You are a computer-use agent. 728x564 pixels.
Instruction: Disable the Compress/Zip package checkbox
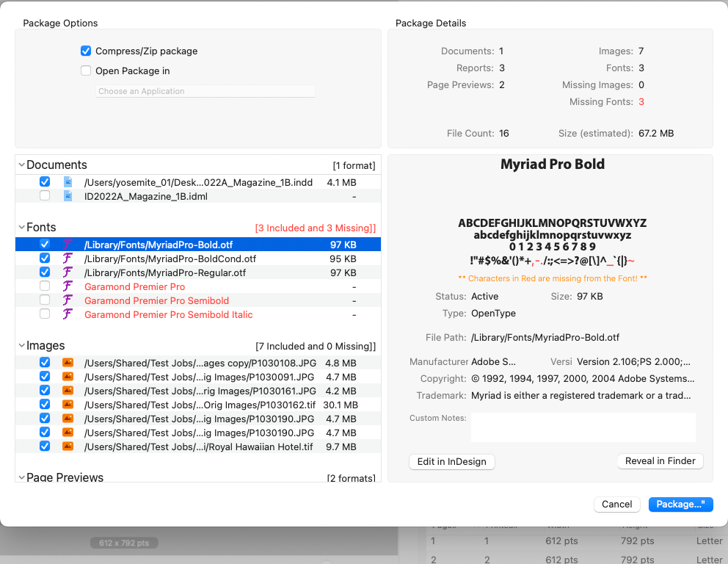pos(86,51)
